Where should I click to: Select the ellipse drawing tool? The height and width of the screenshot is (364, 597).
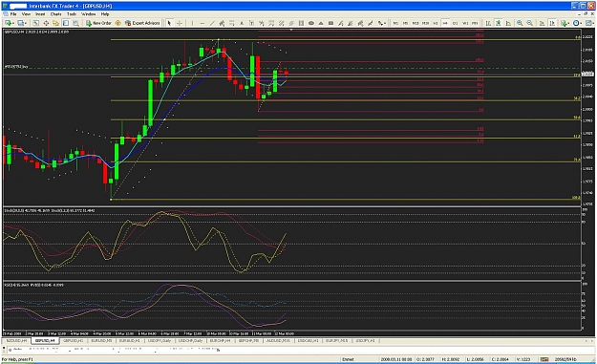(x=311, y=23)
